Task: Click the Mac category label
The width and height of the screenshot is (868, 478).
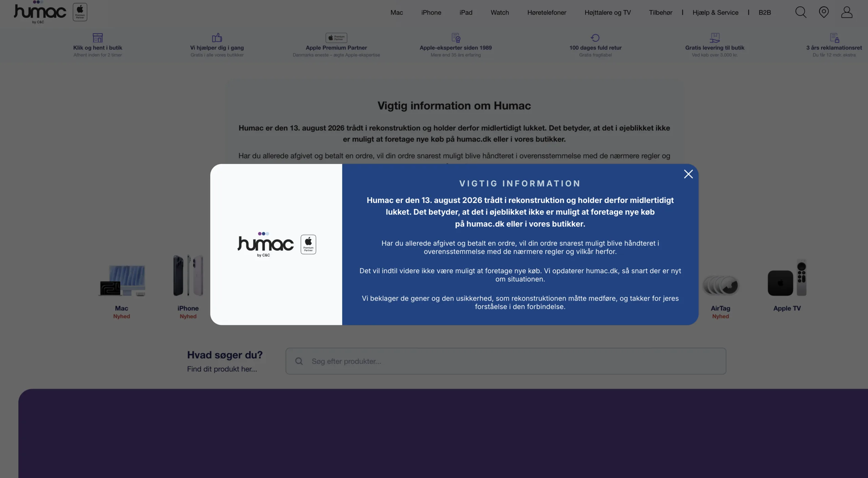Action: coord(121,308)
